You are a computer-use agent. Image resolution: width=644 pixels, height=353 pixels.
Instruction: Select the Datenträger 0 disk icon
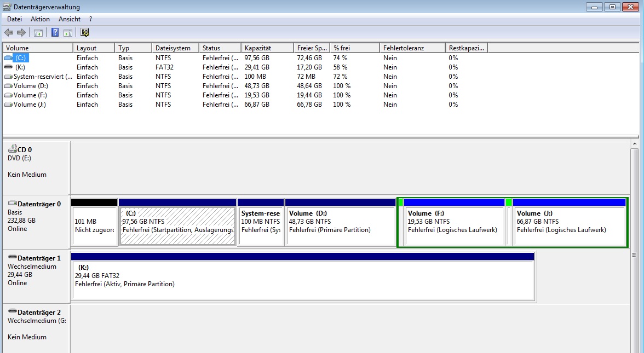(12, 204)
